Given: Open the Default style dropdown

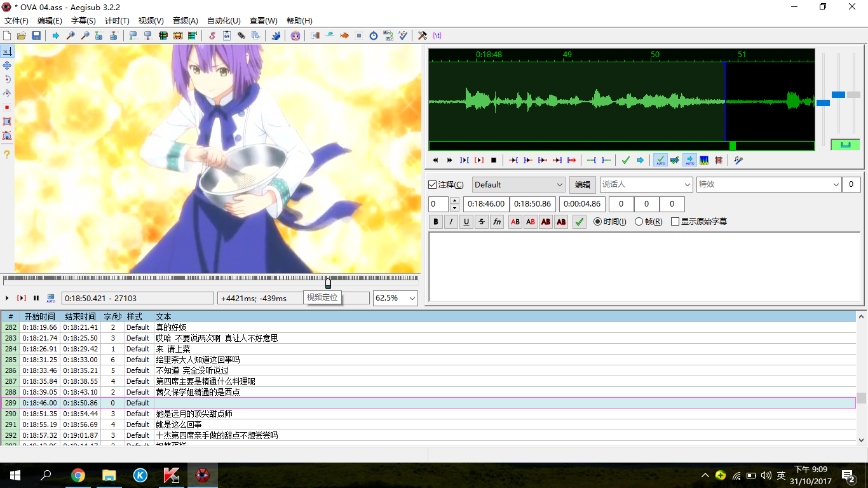Looking at the screenshot, I should coord(519,185).
